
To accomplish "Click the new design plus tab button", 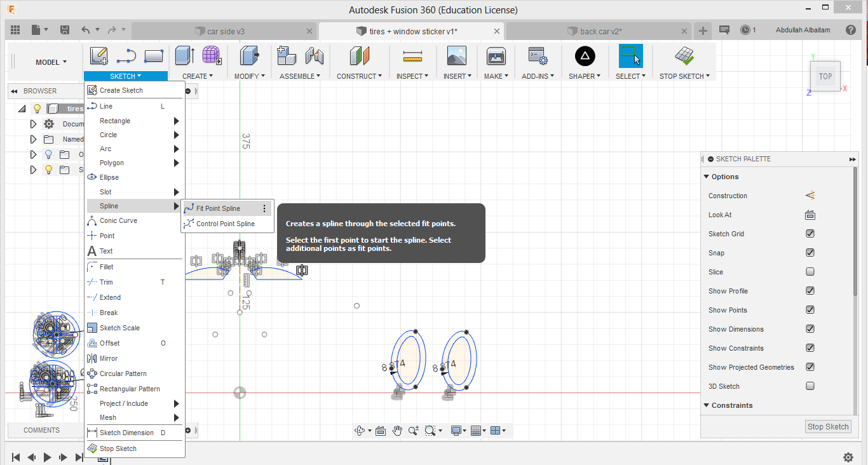I will [x=703, y=30].
